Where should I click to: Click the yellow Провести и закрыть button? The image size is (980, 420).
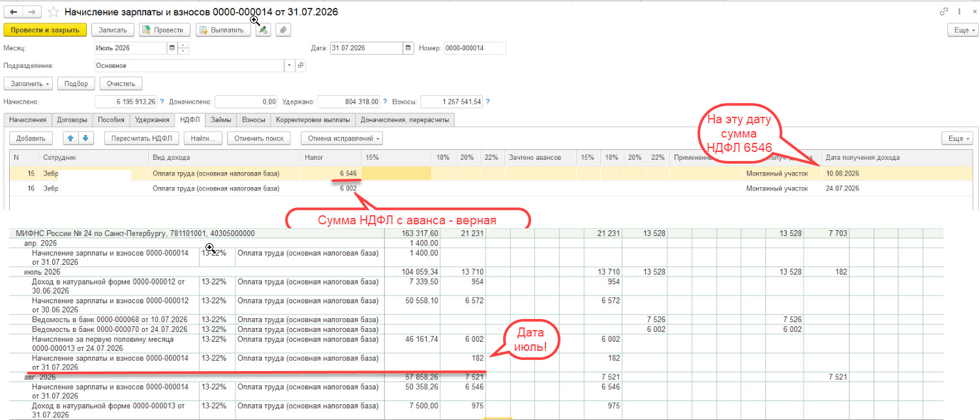click(45, 30)
